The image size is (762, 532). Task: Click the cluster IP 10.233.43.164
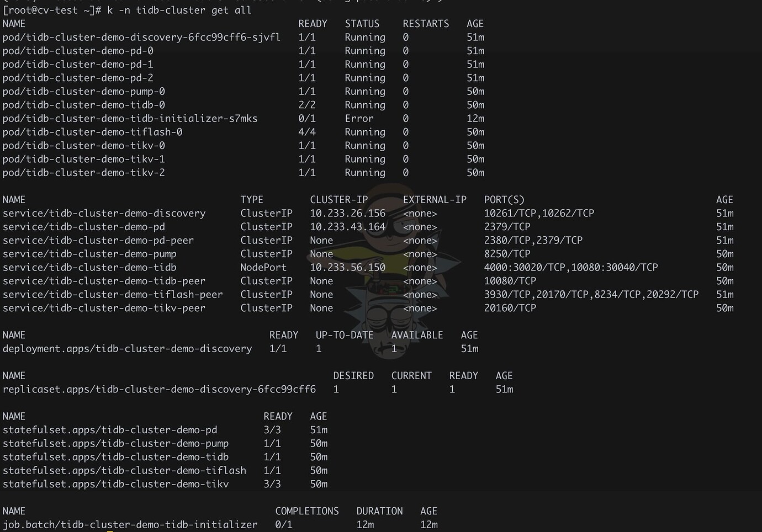click(x=347, y=227)
